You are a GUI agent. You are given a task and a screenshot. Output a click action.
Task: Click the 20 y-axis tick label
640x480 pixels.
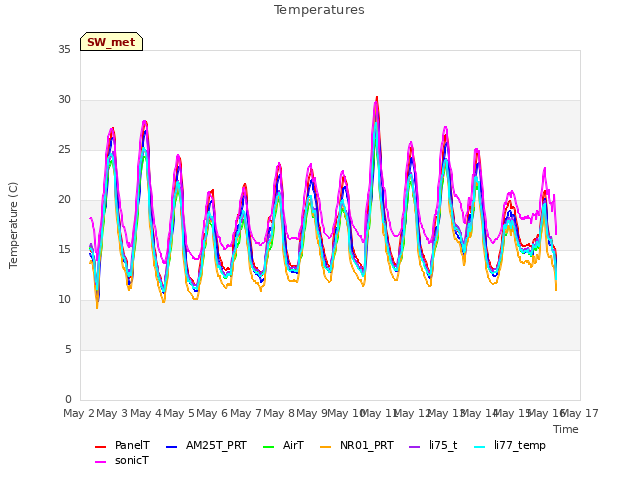(x=64, y=200)
